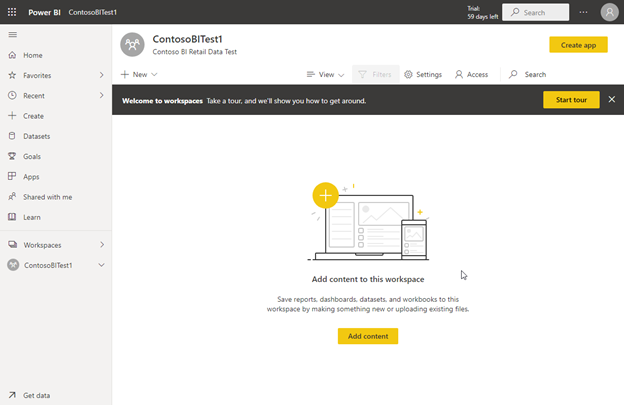Click the Goals trophy icon
This screenshot has width=624, height=405.
coord(12,156)
